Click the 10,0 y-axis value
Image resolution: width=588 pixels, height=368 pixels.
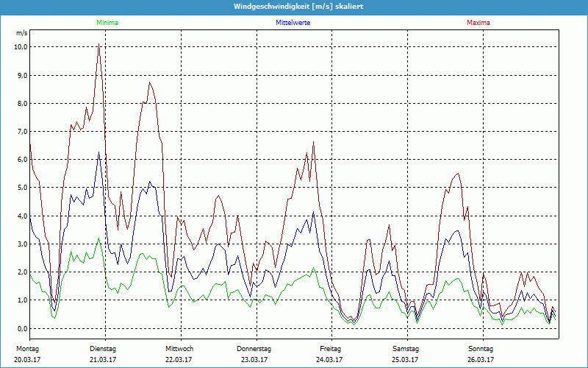pos(21,47)
